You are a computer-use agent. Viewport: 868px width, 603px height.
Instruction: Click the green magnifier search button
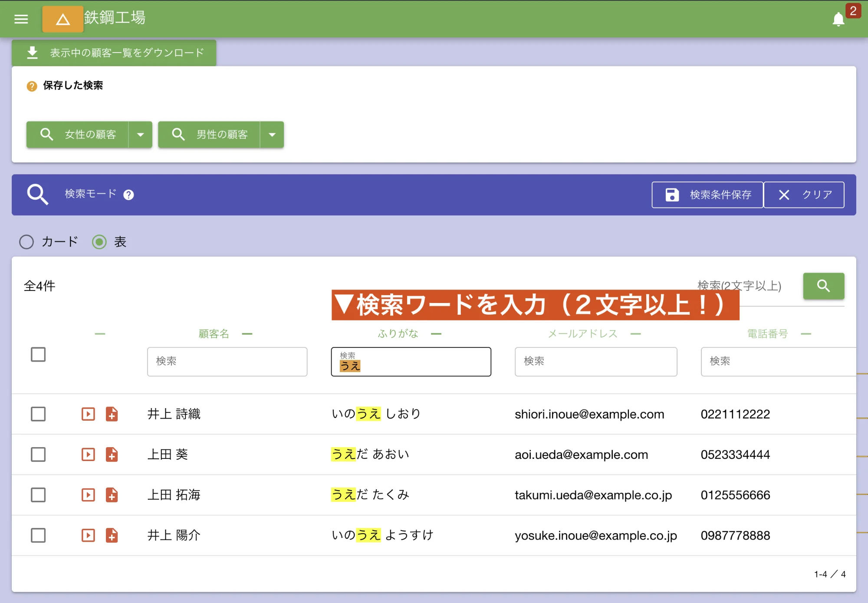[x=823, y=286]
